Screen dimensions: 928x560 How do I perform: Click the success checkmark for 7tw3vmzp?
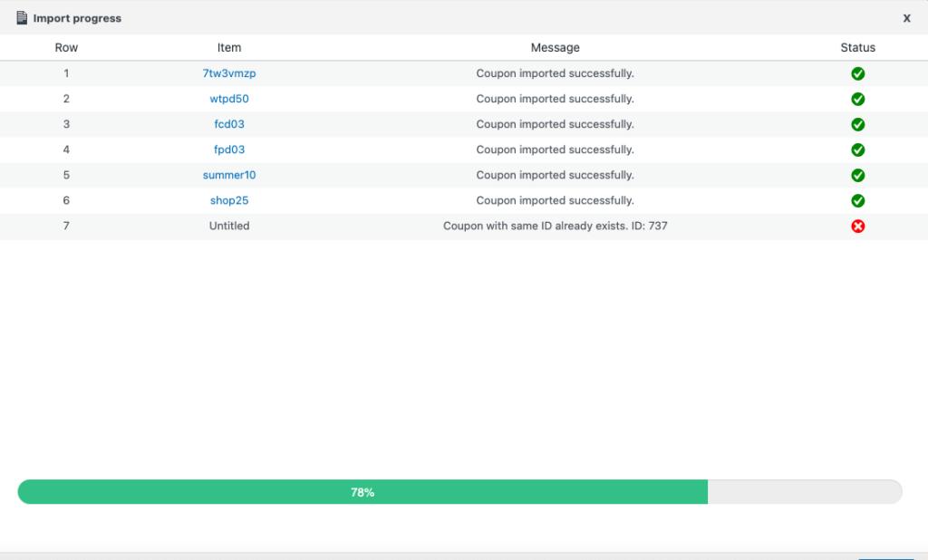pos(857,73)
